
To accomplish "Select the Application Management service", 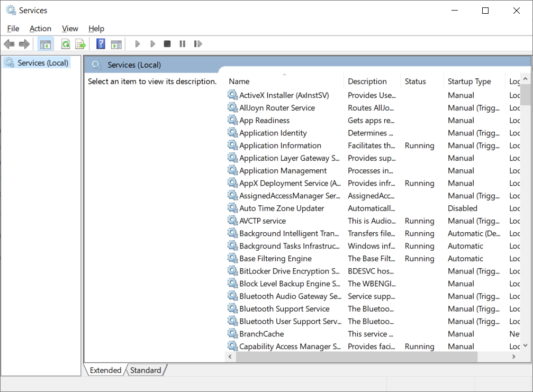I will pyautogui.click(x=373, y=170).
